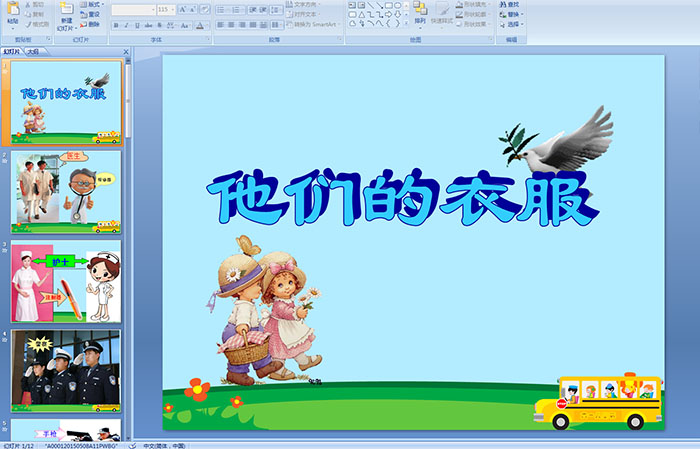700x449 pixels.
Task: Choose the Rectangle shape
Action: (389, 5)
